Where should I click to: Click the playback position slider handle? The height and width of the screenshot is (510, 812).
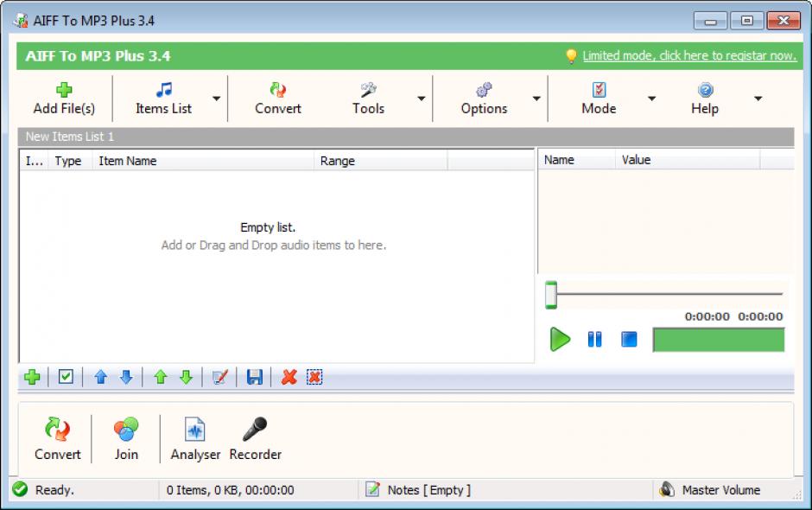551,295
